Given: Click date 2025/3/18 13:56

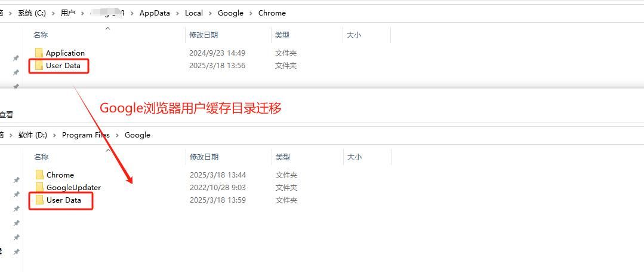Looking at the screenshot, I should point(217,65).
